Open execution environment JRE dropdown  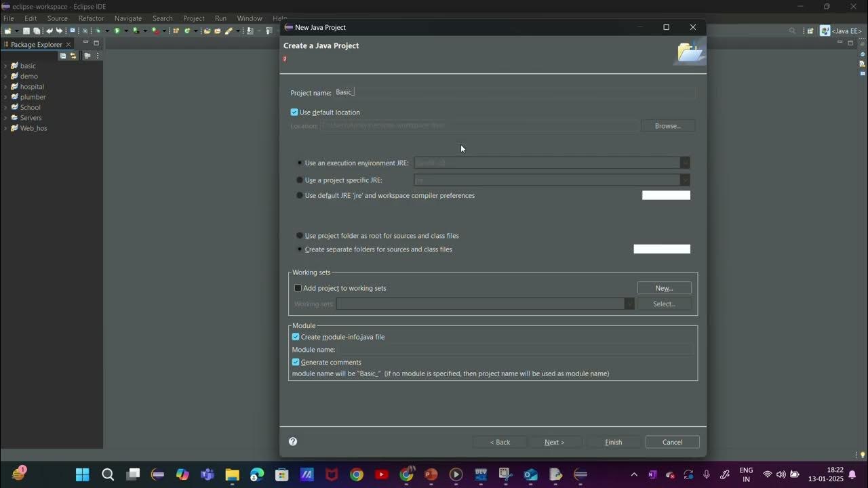pyautogui.click(x=685, y=163)
